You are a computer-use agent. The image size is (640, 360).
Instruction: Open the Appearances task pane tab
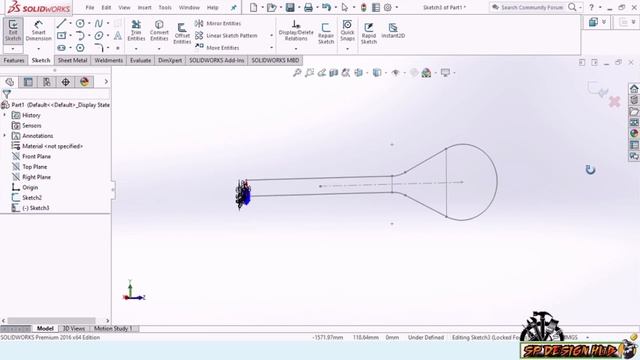(634, 133)
